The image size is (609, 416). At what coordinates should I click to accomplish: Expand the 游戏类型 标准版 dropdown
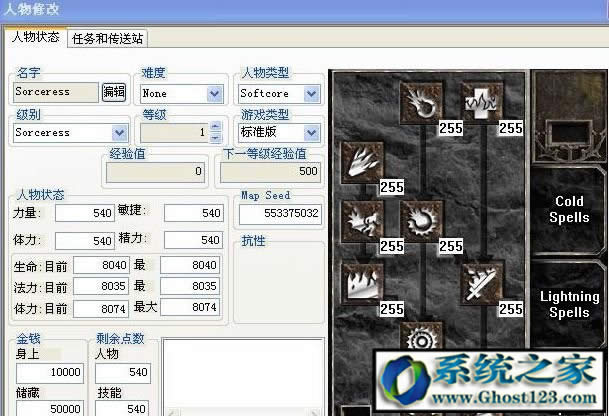click(311, 132)
